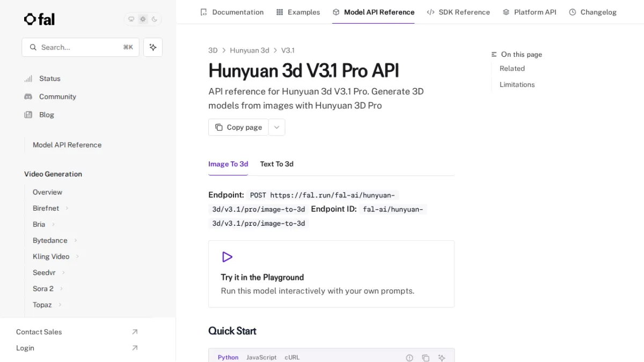Expand Bria chevron
This screenshot has width=644, height=362.
(53, 224)
